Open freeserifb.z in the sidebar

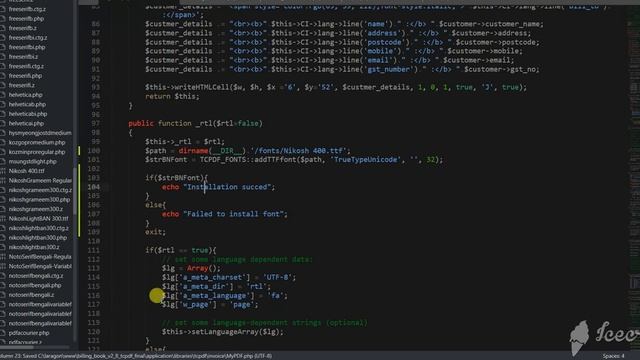[x=23, y=28]
